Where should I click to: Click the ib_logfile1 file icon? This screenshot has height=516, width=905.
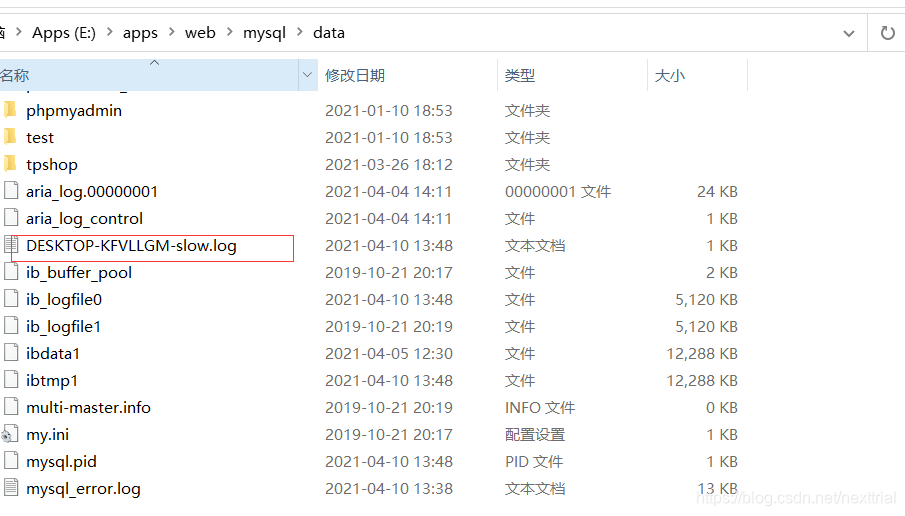[11, 326]
